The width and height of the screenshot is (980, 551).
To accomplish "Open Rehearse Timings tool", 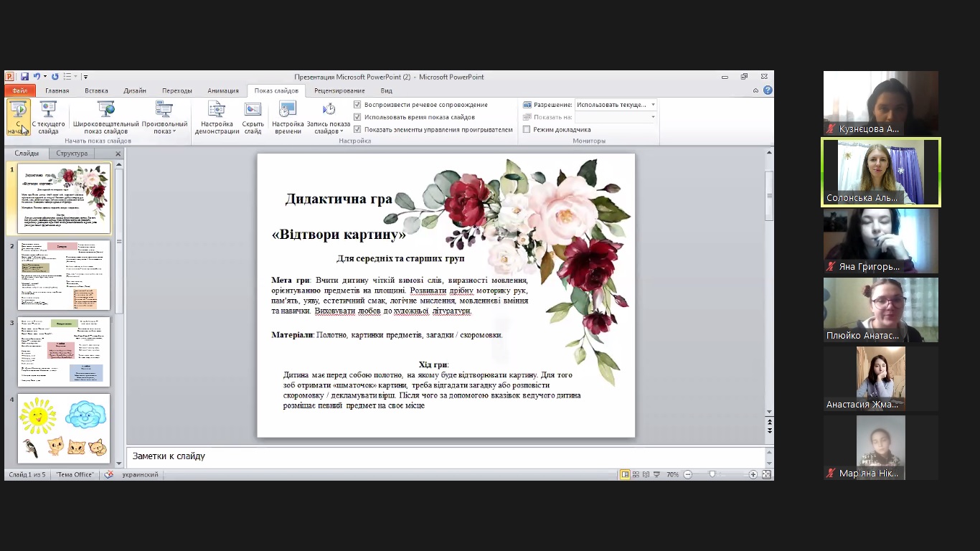I will coord(288,117).
